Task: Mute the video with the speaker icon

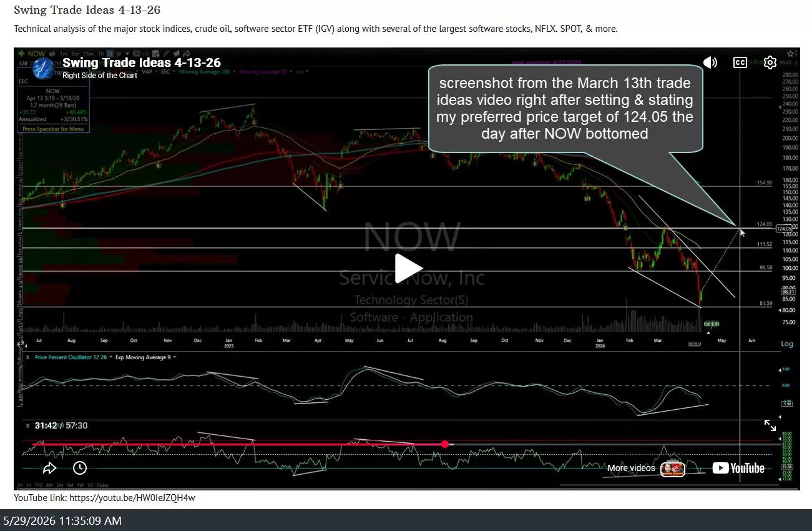Action: click(x=710, y=62)
